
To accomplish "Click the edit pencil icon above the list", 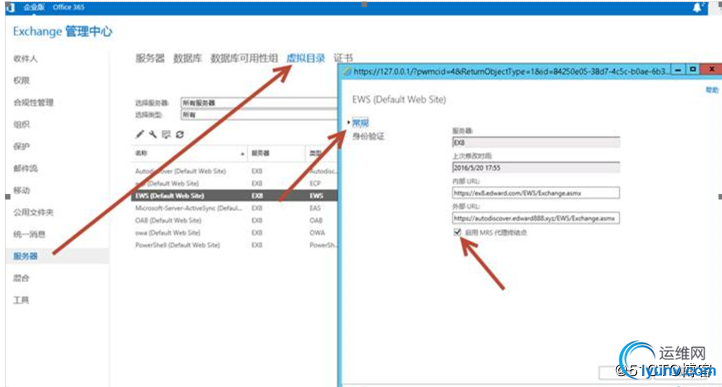I will (140, 134).
